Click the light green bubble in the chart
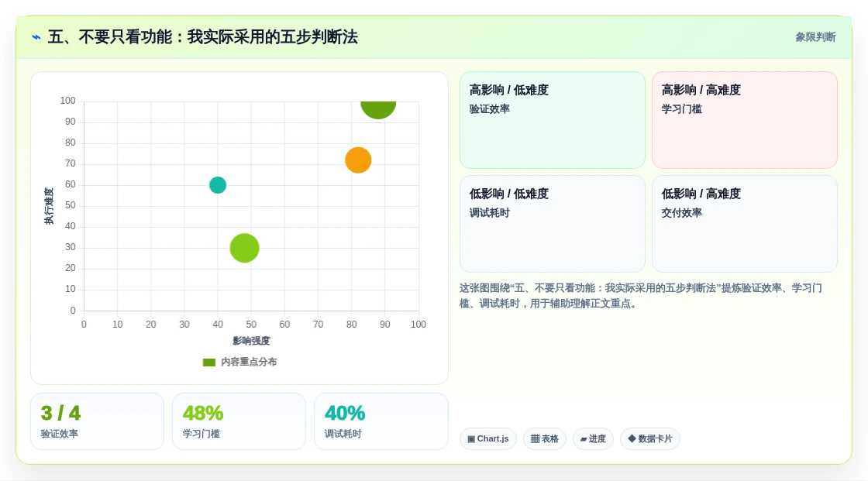 245,248
